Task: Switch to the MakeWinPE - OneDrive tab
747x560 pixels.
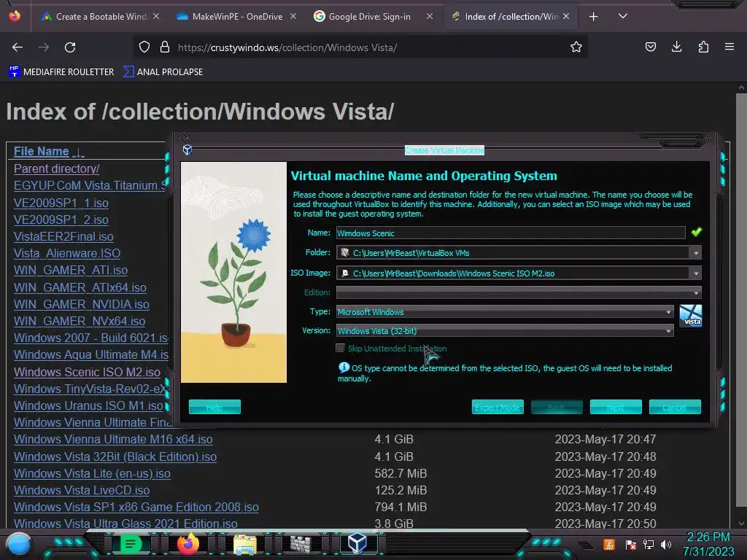Action: pyautogui.click(x=237, y=17)
